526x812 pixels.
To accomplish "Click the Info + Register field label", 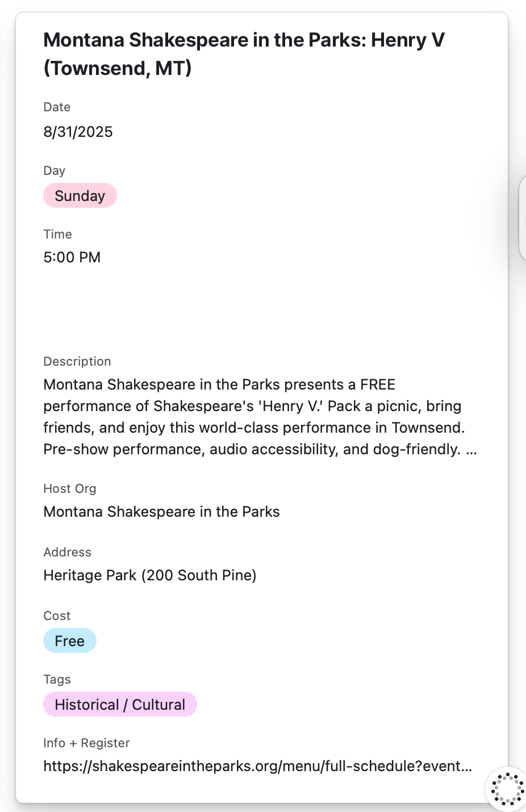I will pyautogui.click(x=86, y=743).
